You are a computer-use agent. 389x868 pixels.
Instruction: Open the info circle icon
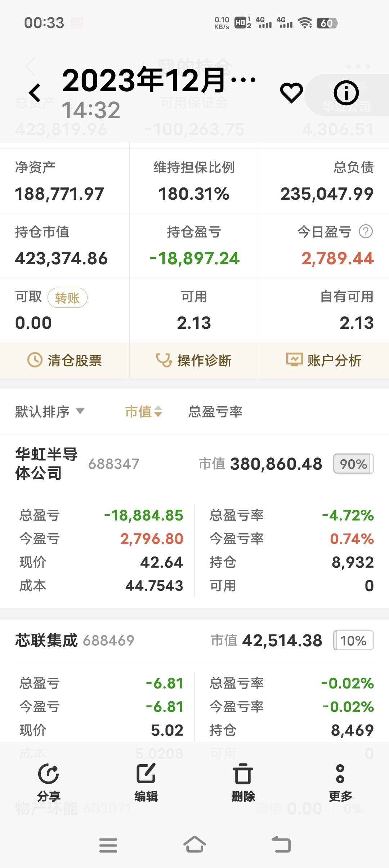(346, 93)
